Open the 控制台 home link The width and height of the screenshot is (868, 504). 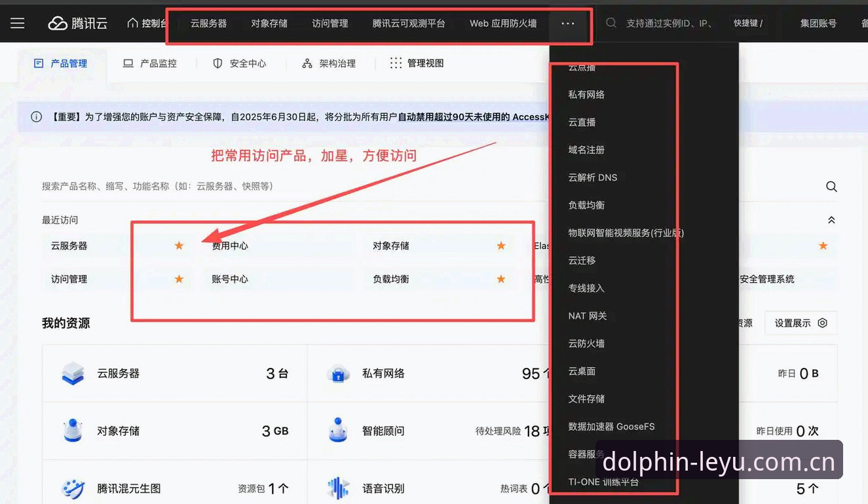point(147,23)
